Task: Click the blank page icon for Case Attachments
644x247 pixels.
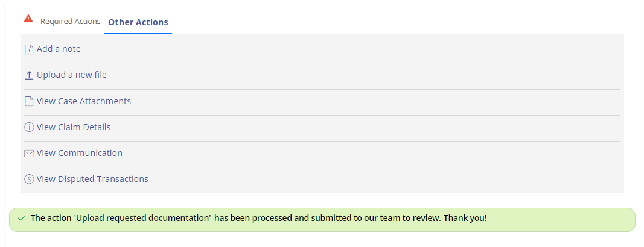Action: point(29,101)
